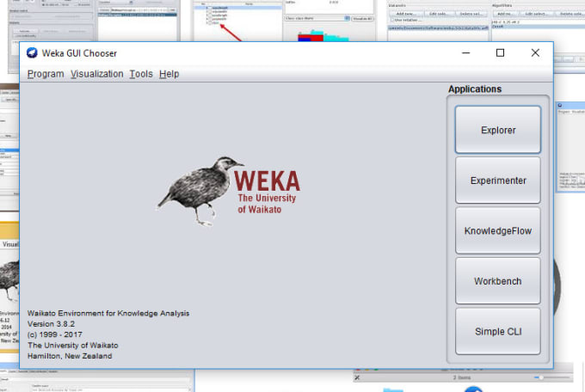
Task: Click the 'Hamilton, New Zealand' text
Action: 70,356
